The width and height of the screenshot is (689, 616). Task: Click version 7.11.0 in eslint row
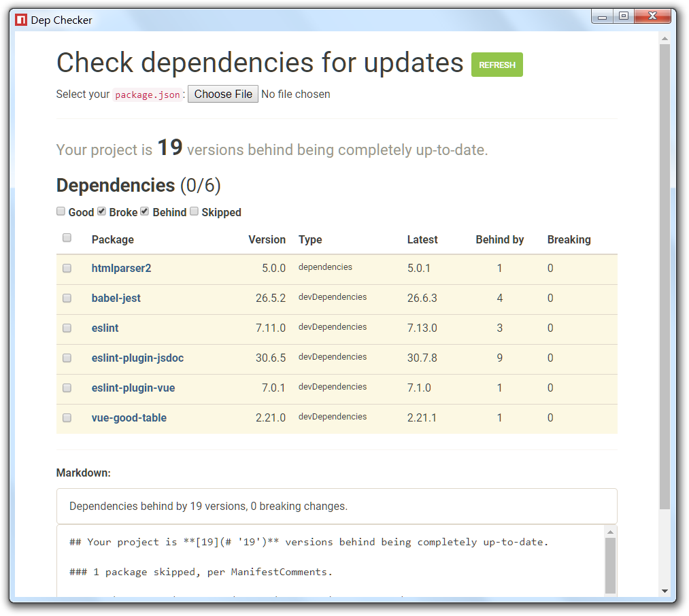tap(270, 328)
